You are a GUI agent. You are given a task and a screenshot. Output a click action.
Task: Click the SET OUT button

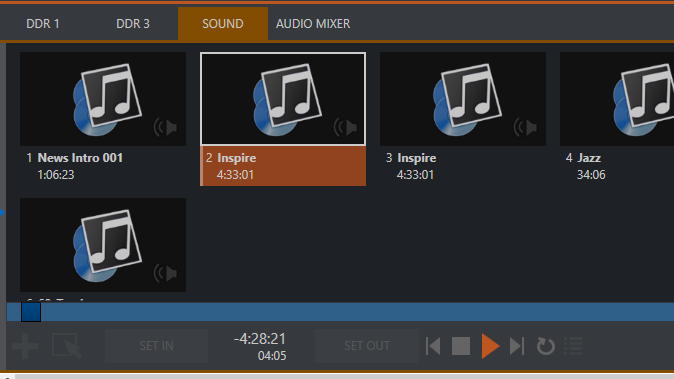point(367,346)
